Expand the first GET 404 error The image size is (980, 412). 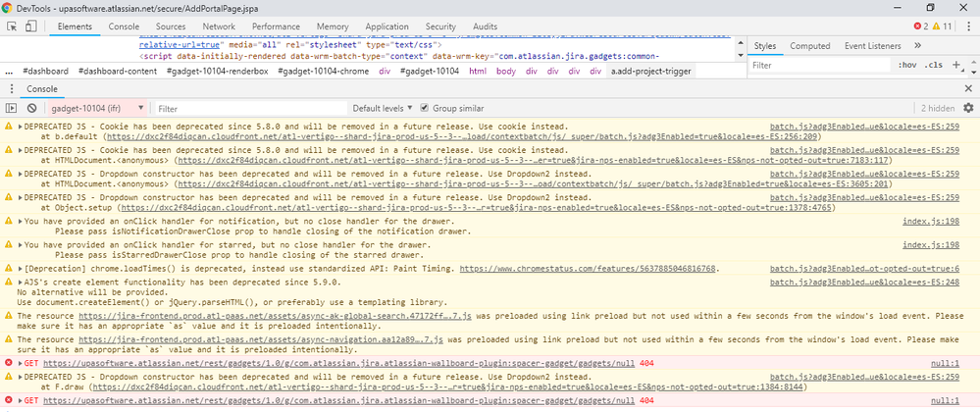[x=21, y=363]
